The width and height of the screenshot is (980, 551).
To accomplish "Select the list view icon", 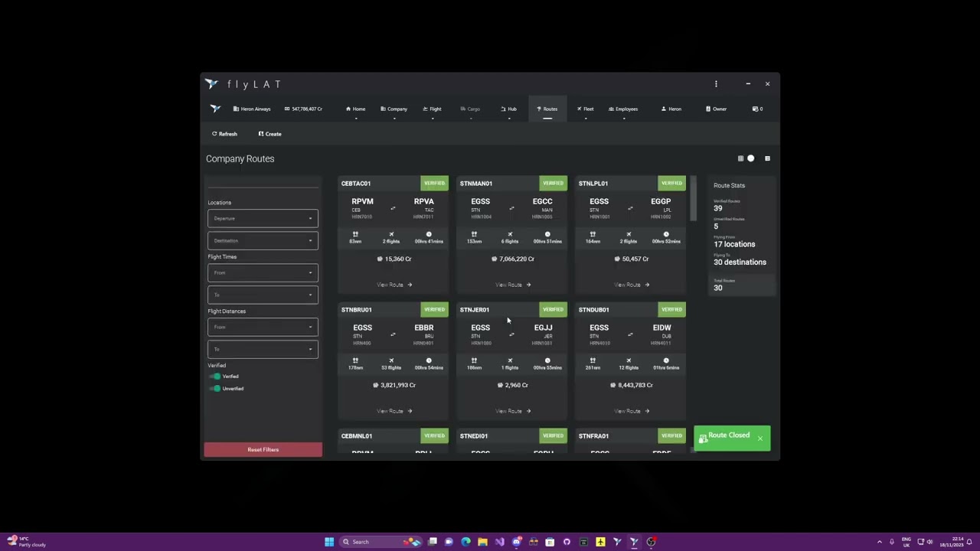I will 767,158.
